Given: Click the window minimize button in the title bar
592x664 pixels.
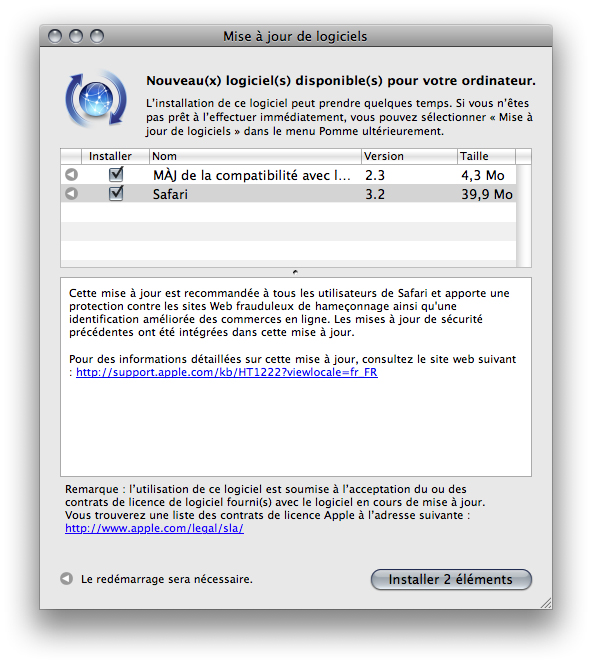Looking at the screenshot, I should 76,36.
